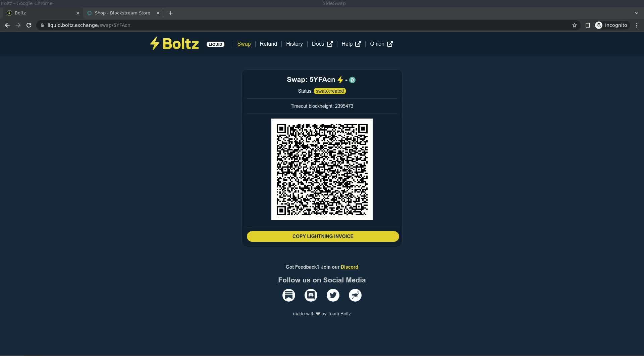This screenshot has width=644, height=356.
Task: Open the History menu item
Action: 294,44
